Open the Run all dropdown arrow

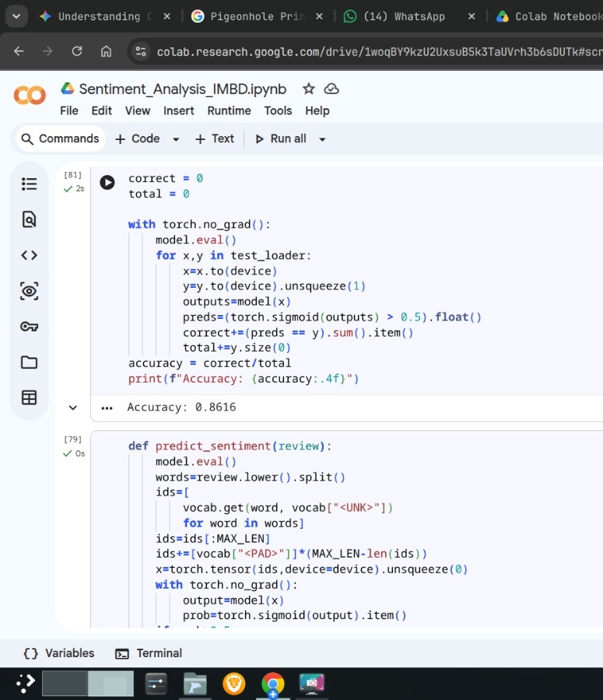pos(322,139)
